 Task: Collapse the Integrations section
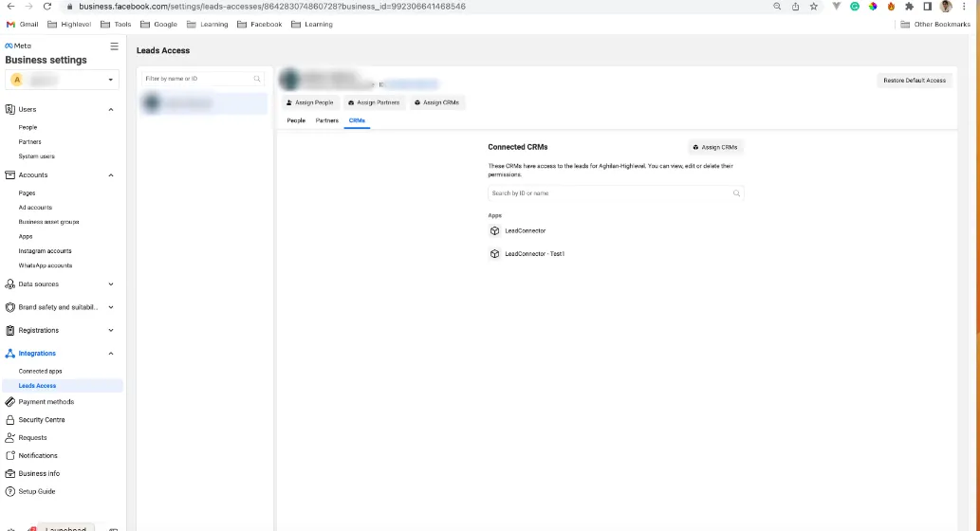pyautogui.click(x=111, y=354)
